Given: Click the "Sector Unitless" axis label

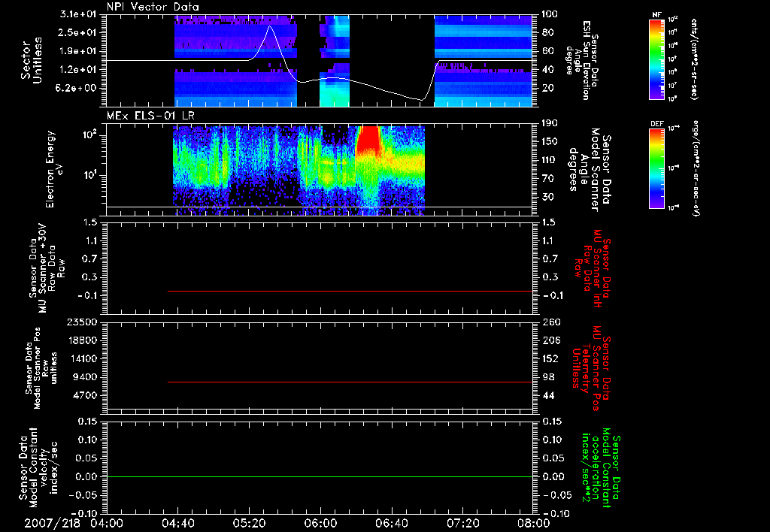Looking at the screenshot, I should (32, 60).
